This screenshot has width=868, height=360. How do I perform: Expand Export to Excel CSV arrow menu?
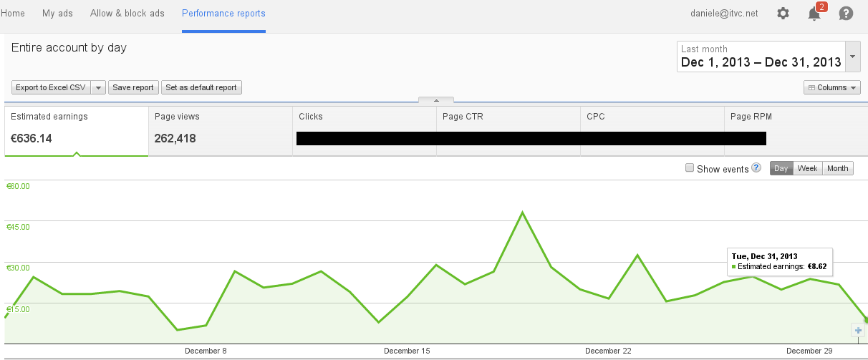click(x=98, y=87)
